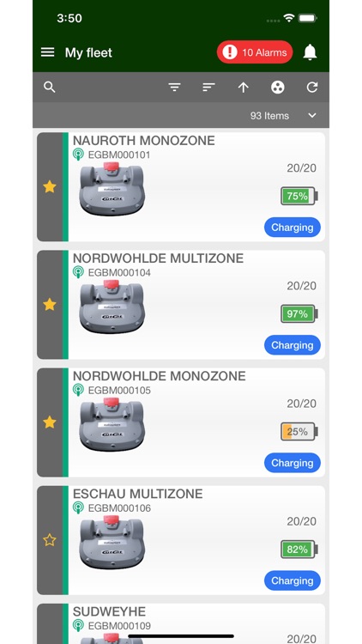The height and width of the screenshot is (644, 362).
Task: Tap the 25% battery indicator
Action: pyautogui.click(x=299, y=432)
